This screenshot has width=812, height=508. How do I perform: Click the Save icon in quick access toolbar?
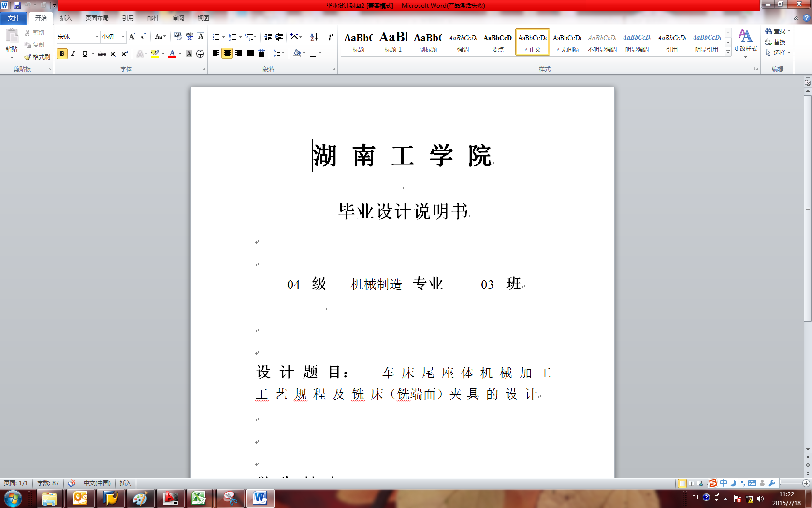tap(17, 5)
